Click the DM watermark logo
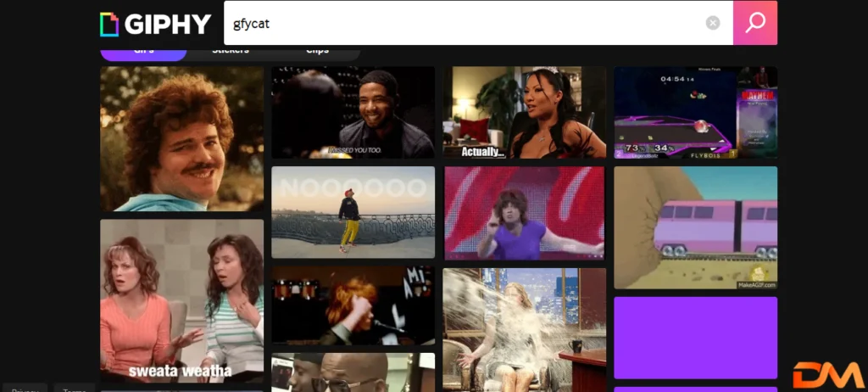The image size is (868, 392). [827, 374]
